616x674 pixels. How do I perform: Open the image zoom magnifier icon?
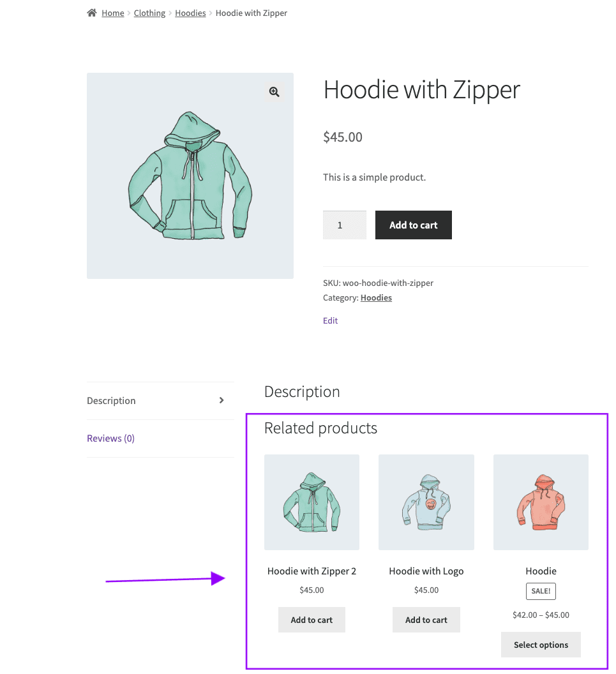point(274,91)
